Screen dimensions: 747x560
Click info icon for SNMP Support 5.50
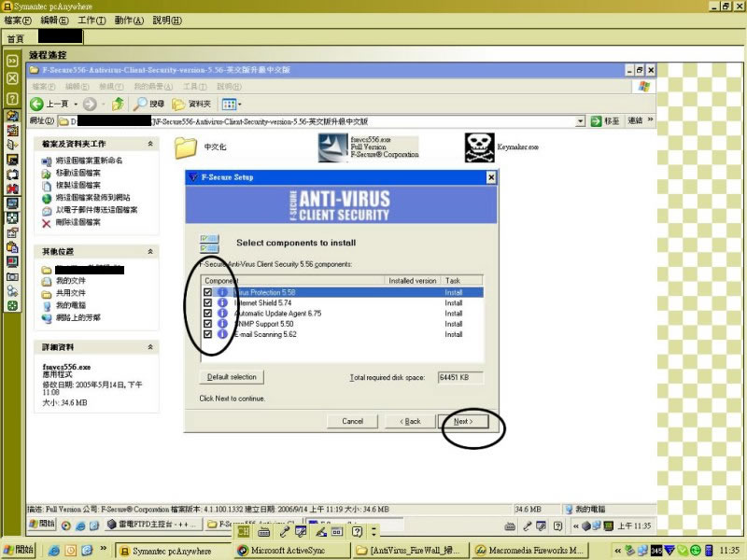click(x=222, y=324)
